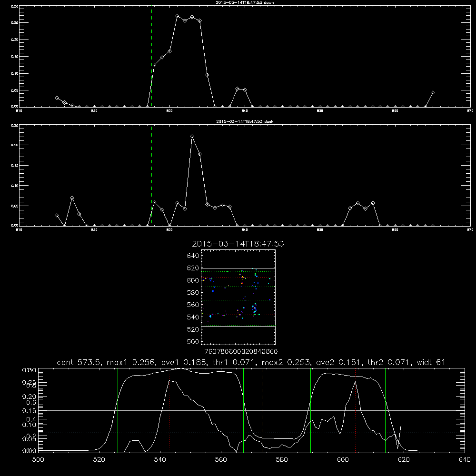This screenshot has width=476, height=476.
Task: Click the x-axis label 580 in bottom plot
Action: (282, 460)
